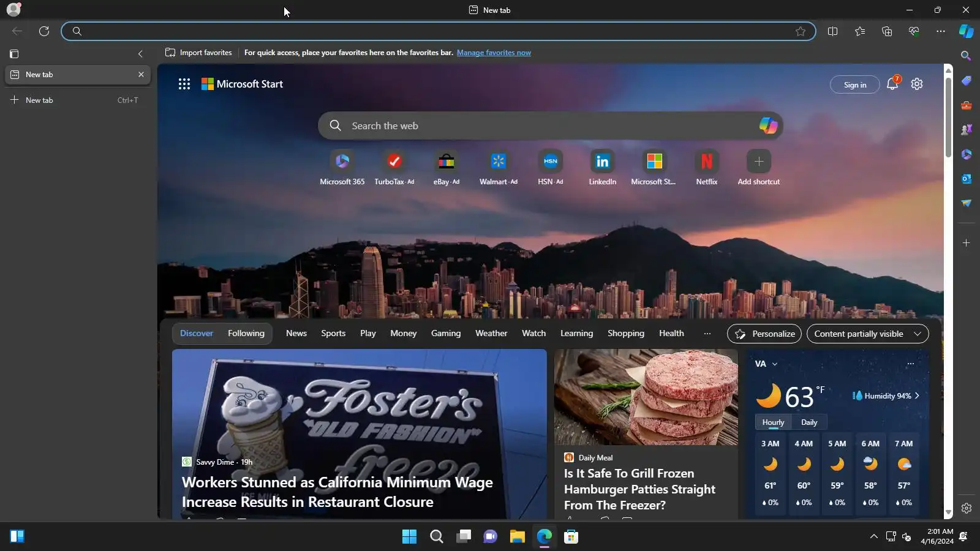980x551 pixels.
Task: Show more feed categories ellipsis
Action: pos(707,334)
